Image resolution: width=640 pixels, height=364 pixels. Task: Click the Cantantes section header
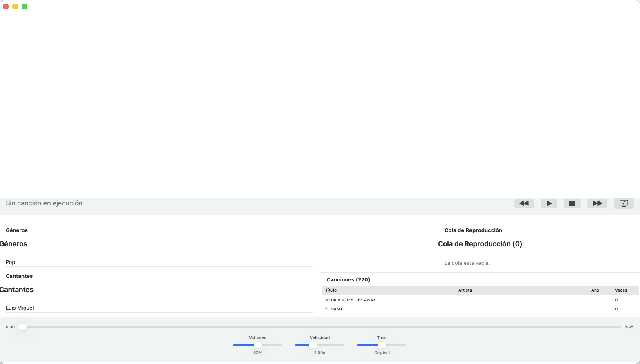[x=19, y=276]
